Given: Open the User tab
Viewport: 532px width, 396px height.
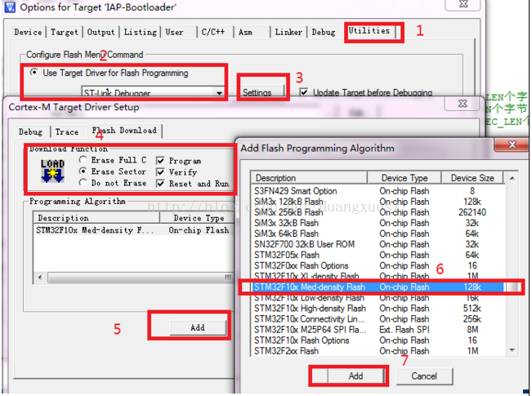Looking at the screenshot, I should pos(174,32).
